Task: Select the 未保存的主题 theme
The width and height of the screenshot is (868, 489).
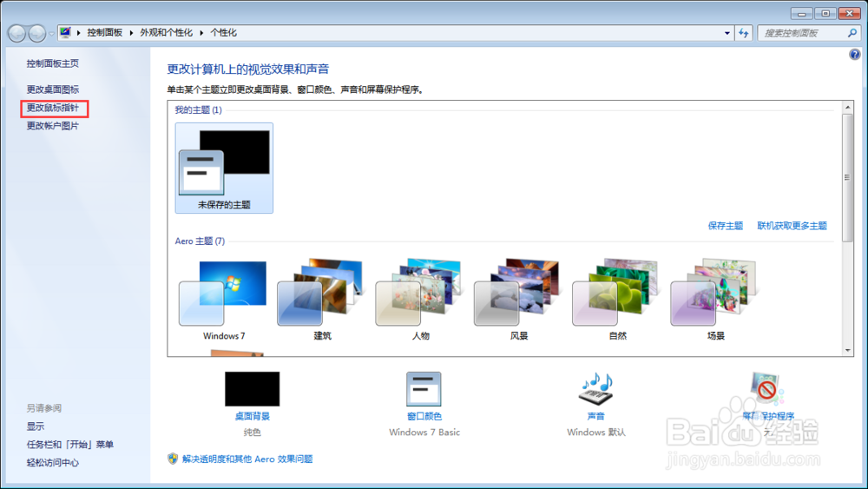Action: click(x=224, y=168)
